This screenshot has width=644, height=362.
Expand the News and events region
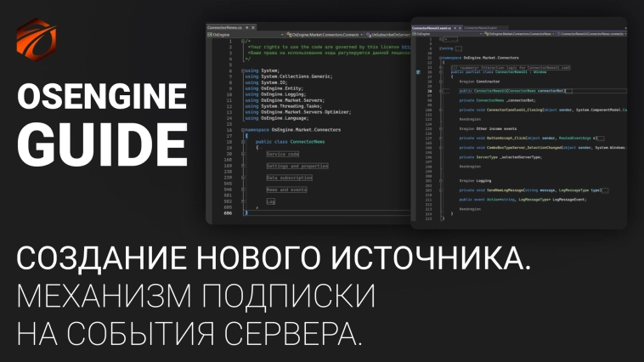(243, 189)
